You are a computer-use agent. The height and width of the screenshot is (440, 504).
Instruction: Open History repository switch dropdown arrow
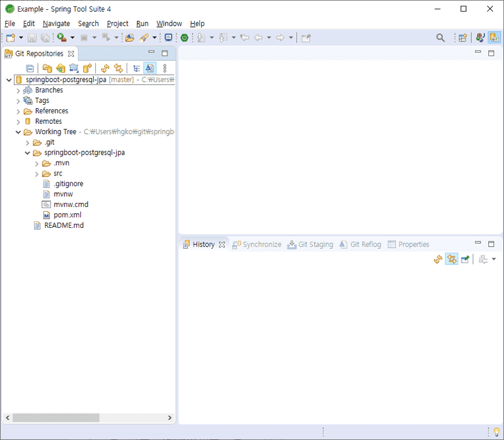pos(494,259)
